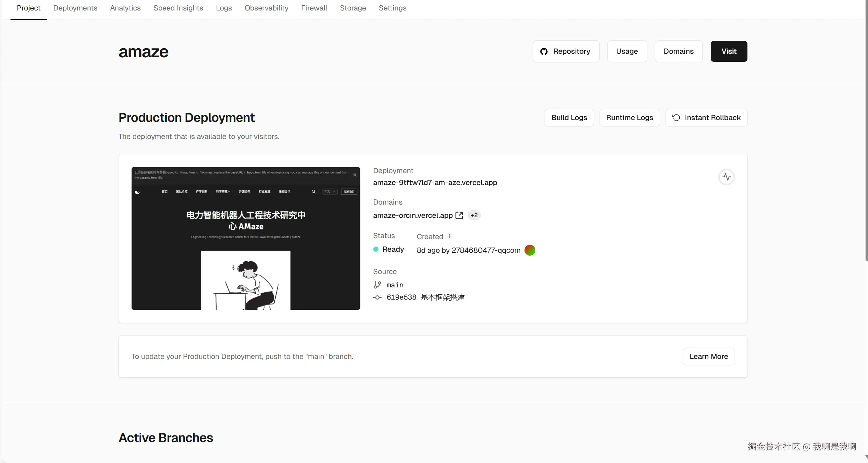Open the amaze-9tftw7ld7 deployment URL link
The image size is (868, 463).
point(435,183)
